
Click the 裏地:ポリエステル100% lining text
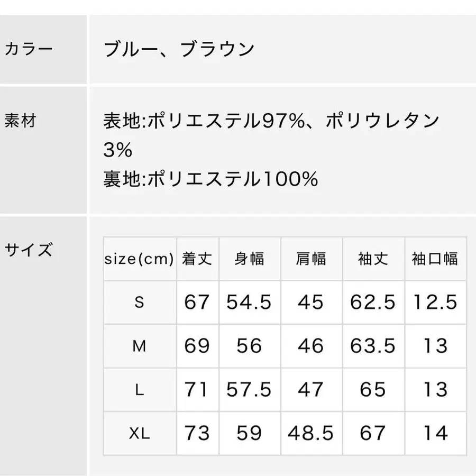pos(210,179)
